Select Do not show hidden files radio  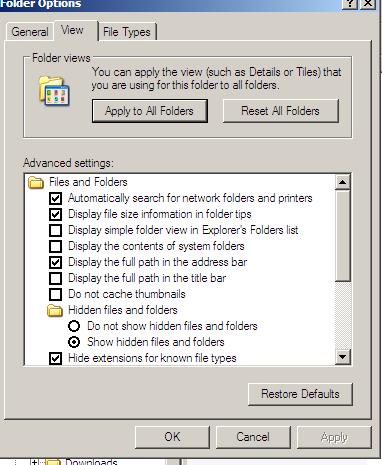[74, 326]
